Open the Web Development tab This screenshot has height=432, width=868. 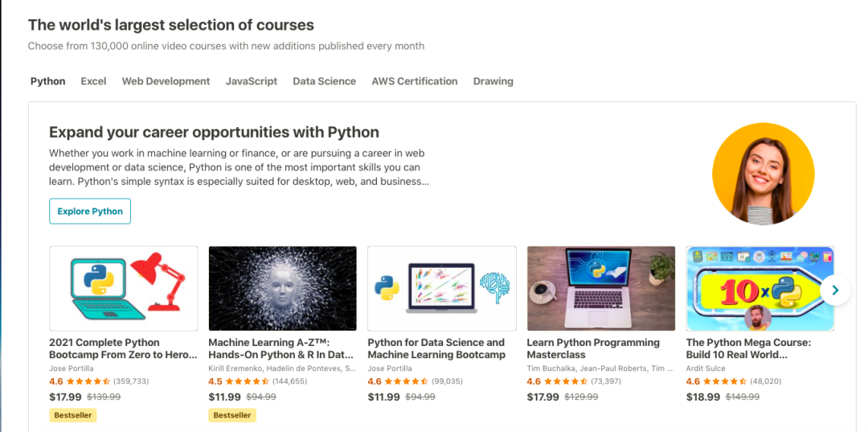coord(166,81)
